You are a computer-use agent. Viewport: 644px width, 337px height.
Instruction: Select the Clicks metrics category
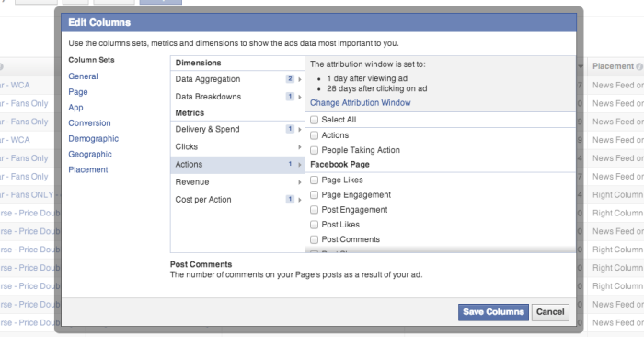pos(237,146)
